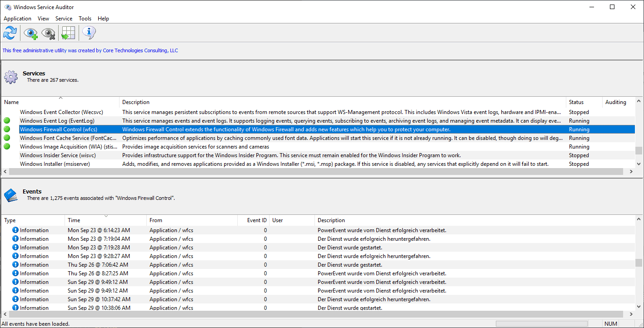Viewport: 644px width, 328px height.
Task: Select event at Mon Sep 23 @ 6:14:23 AM
Action: [318, 230]
